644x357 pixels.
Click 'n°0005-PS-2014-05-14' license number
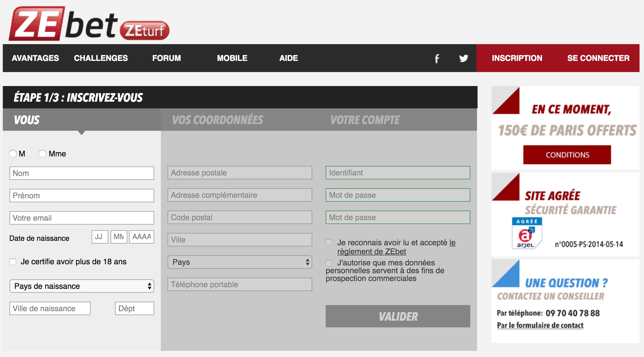589,244
